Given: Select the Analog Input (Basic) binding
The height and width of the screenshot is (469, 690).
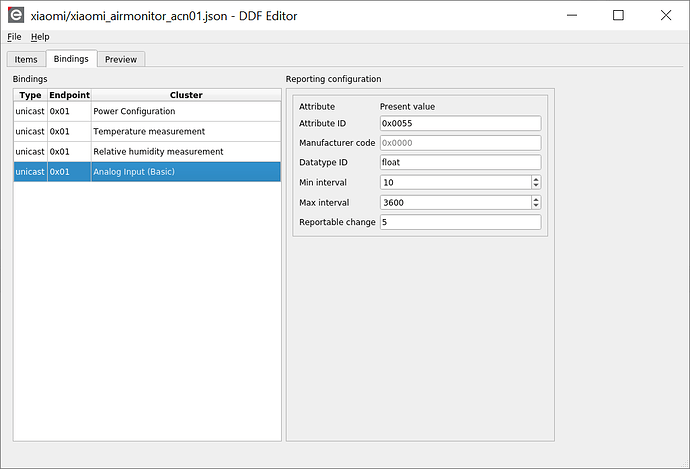Looking at the screenshot, I should [x=147, y=171].
